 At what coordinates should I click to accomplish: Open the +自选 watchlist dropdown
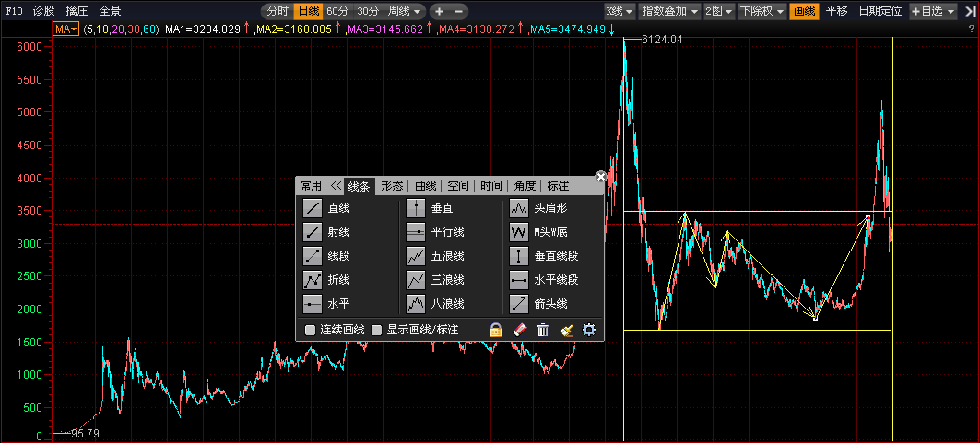click(935, 11)
